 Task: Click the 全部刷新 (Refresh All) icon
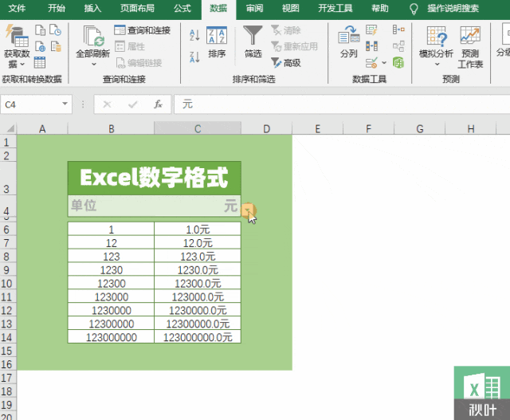pyautogui.click(x=93, y=36)
